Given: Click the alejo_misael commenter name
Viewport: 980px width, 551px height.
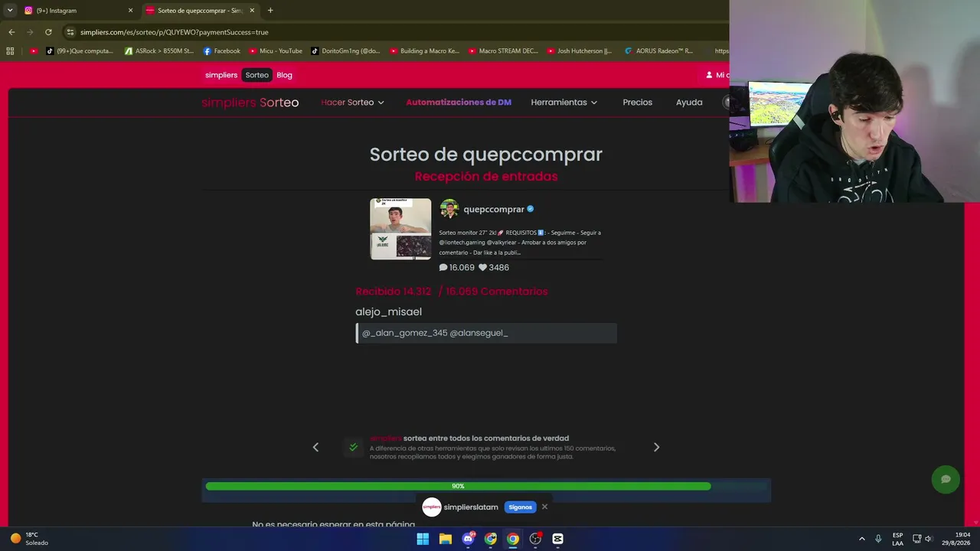Looking at the screenshot, I should click(x=388, y=312).
